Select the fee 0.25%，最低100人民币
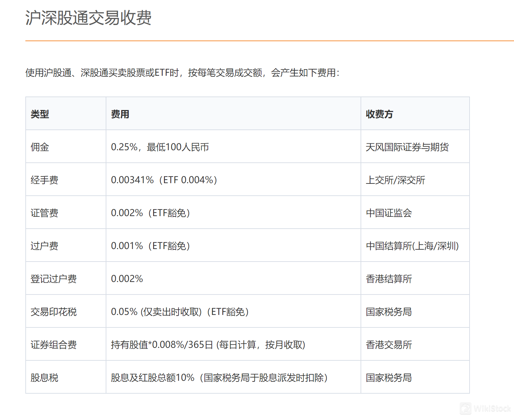Screen dimensions: 514x420 (x=160, y=147)
